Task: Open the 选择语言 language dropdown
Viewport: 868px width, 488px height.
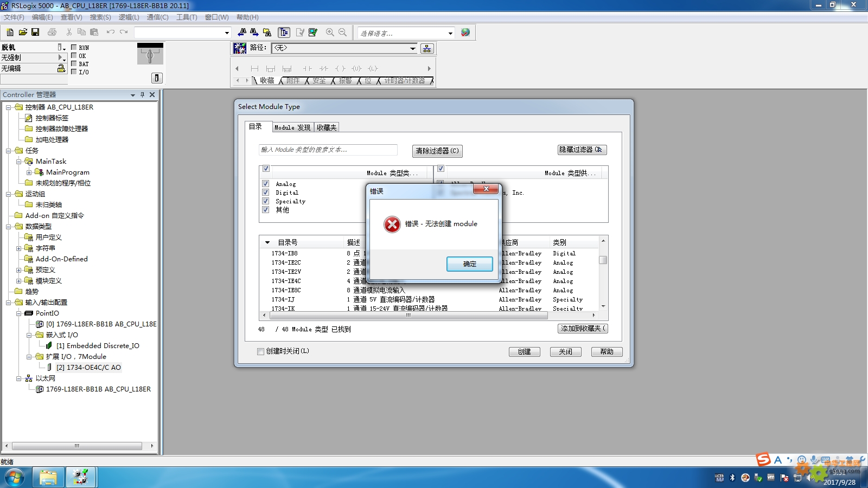Action: 450,33
